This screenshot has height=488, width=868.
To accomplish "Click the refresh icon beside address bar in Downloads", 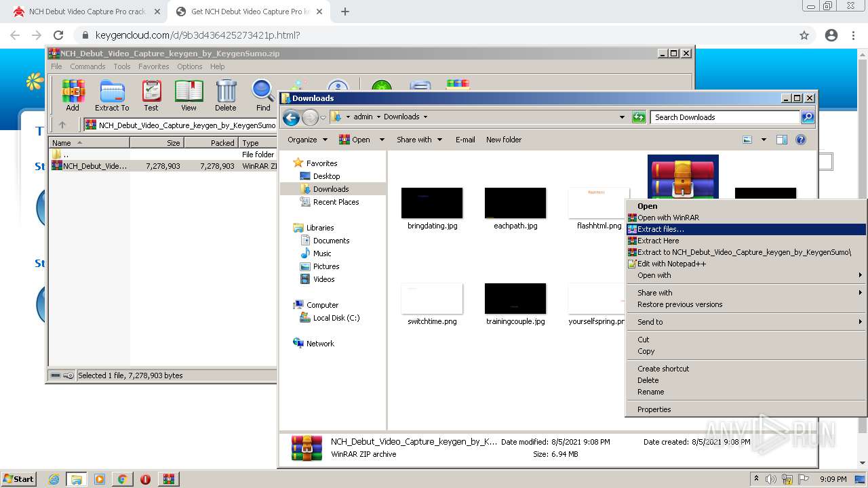I will click(639, 117).
